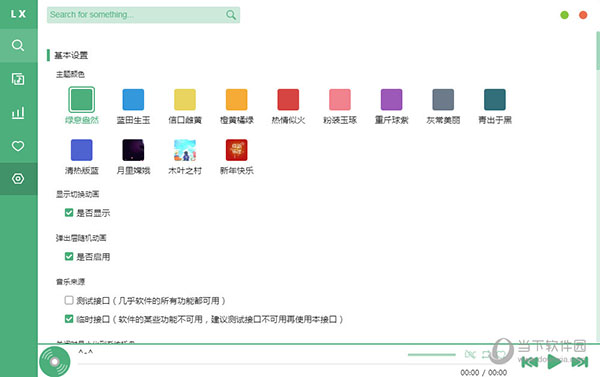Image resolution: width=600 pixels, height=377 pixels.
Task: Click the 00:00 / 00:00 time display
Action: click(x=484, y=372)
